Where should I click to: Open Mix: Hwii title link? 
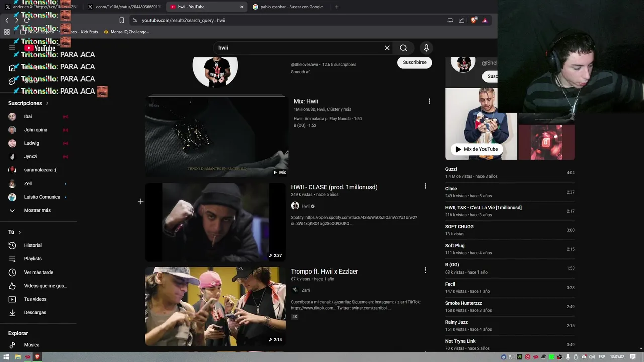[306, 101]
